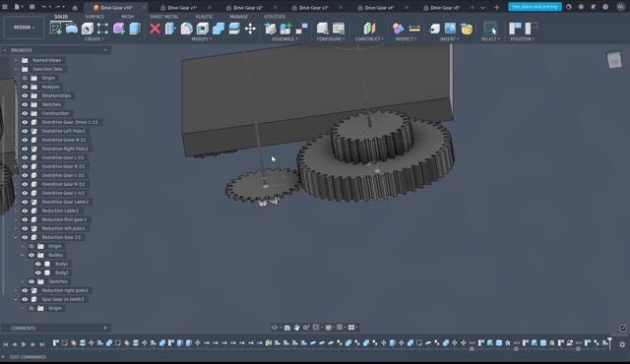Select the Interference inspect tool
Viewport: 630px width, 364px height.
[x=398, y=29]
